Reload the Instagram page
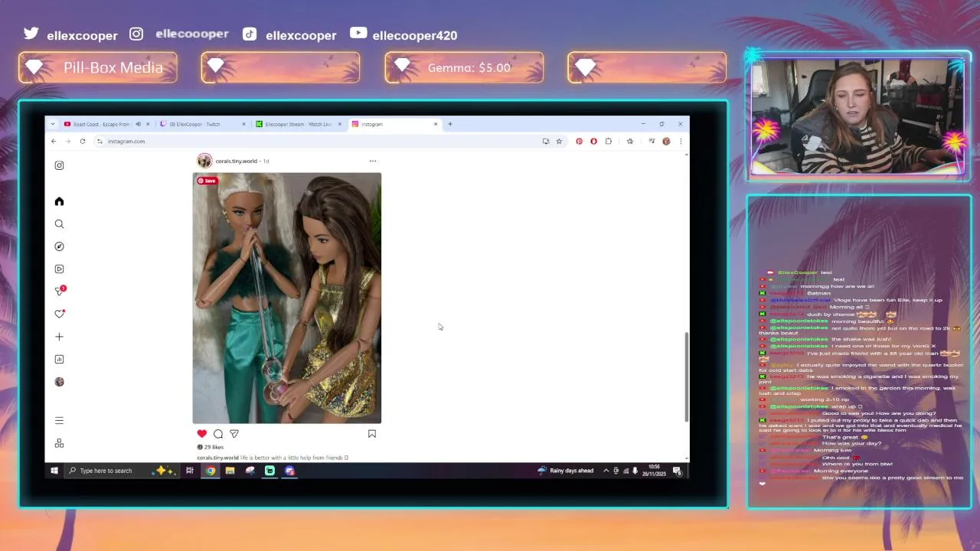980x551 pixels. (x=83, y=141)
